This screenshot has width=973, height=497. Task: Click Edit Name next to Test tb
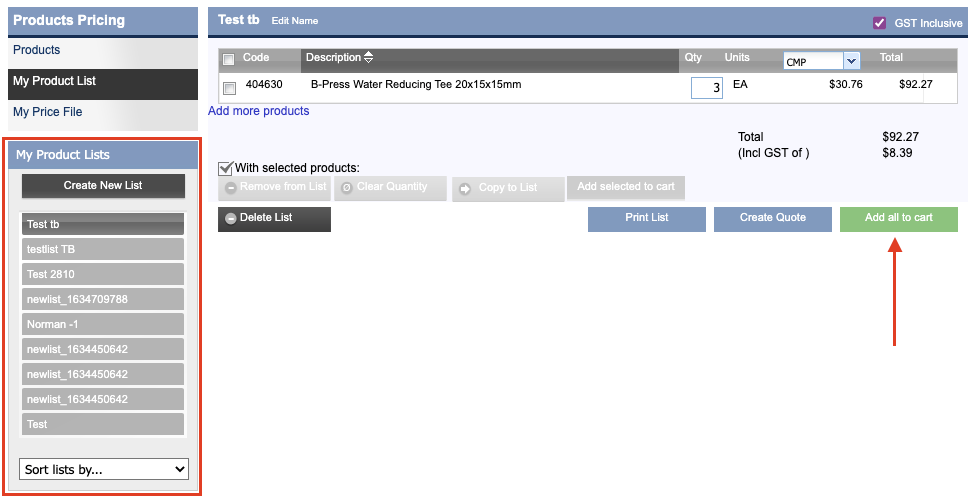tap(294, 21)
